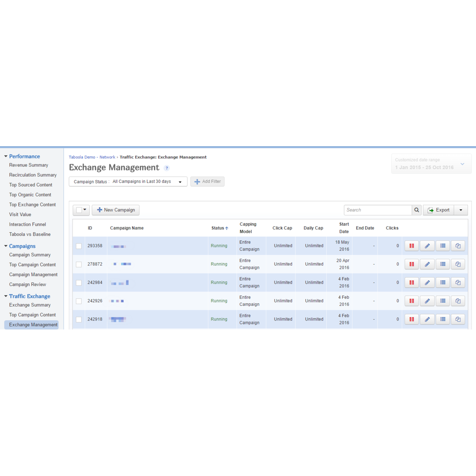Open the Campaign Status filter dropdown

coord(181,181)
